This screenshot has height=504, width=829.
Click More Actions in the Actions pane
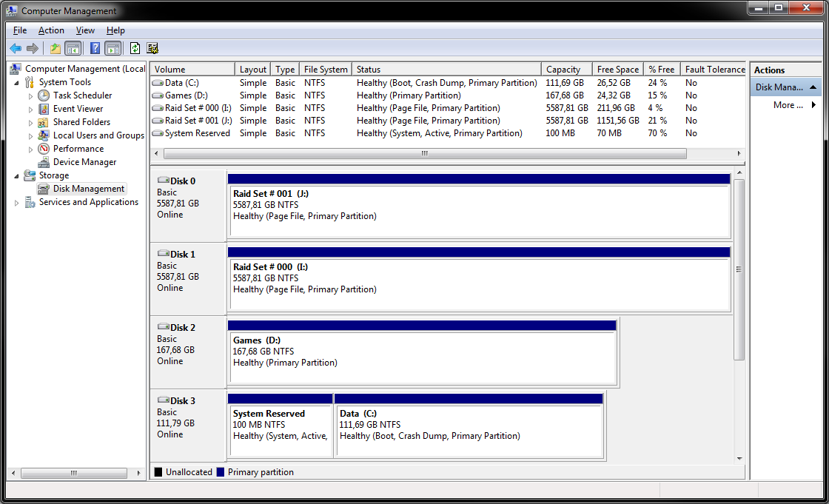coord(788,105)
